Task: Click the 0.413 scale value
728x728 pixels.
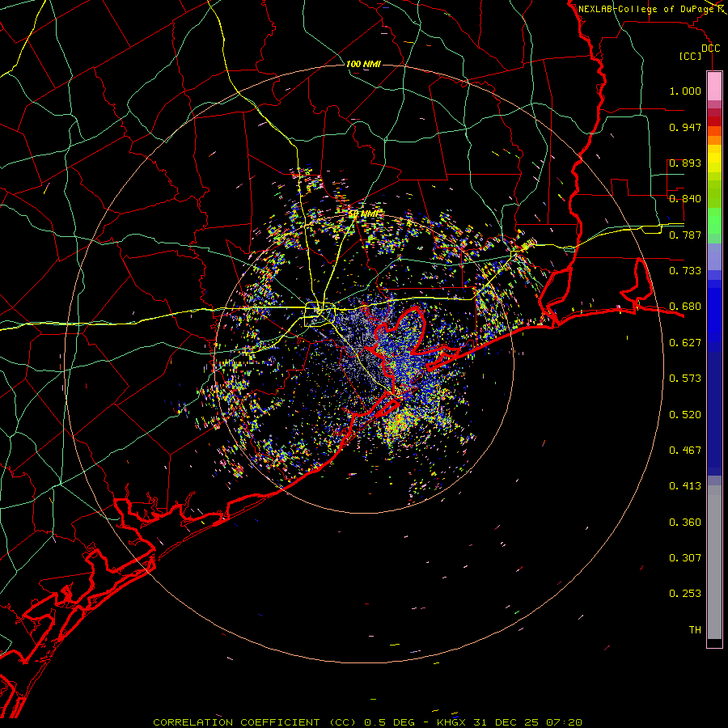Action: pyautogui.click(x=685, y=486)
